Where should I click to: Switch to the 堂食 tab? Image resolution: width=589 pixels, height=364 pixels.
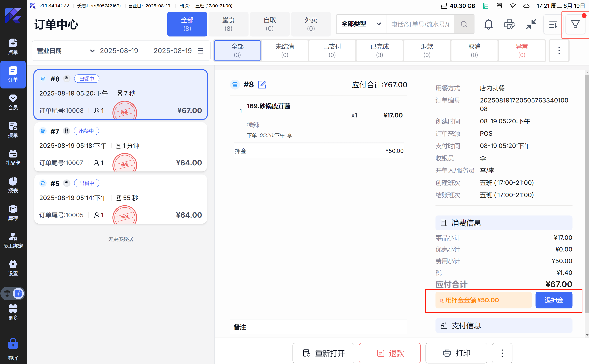(228, 24)
